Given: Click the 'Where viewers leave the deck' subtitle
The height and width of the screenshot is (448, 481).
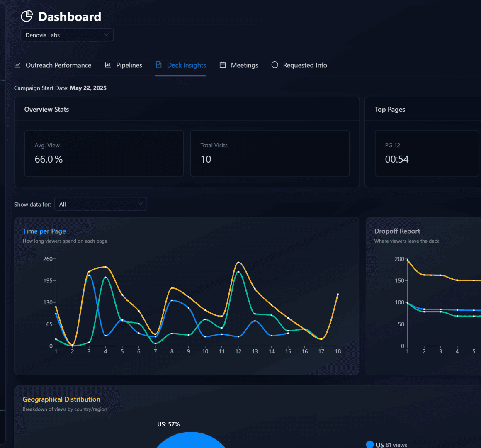Looking at the screenshot, I should [406, 241].
